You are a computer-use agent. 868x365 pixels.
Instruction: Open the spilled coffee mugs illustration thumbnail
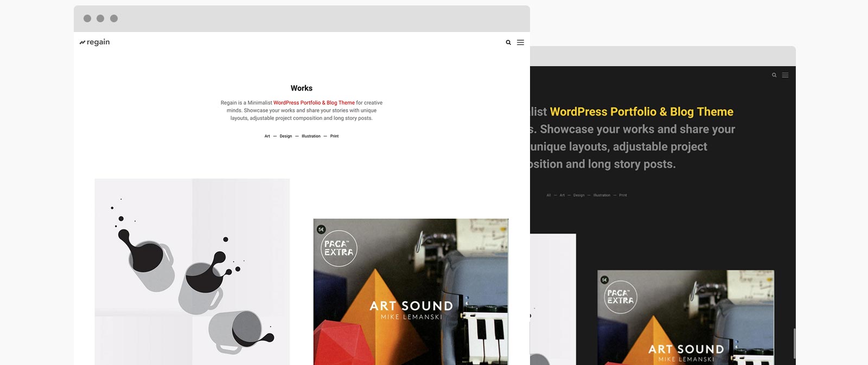tap(192, 272)
